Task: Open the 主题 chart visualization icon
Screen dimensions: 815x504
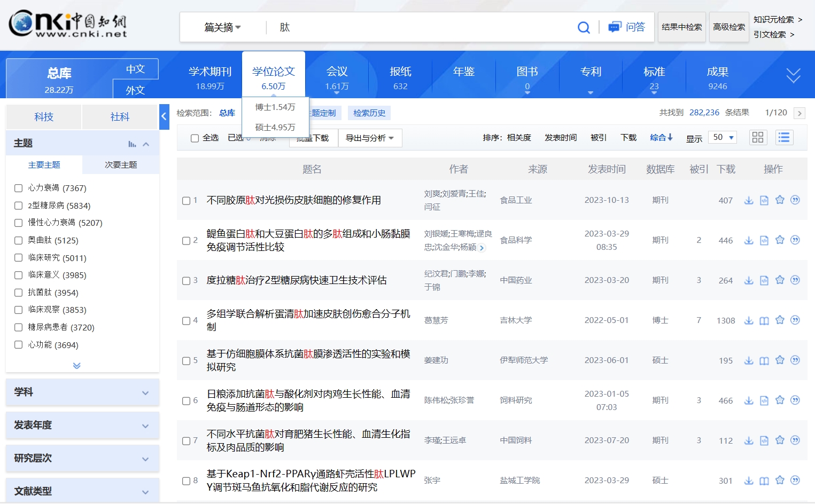Action: [x=132, y=144]
